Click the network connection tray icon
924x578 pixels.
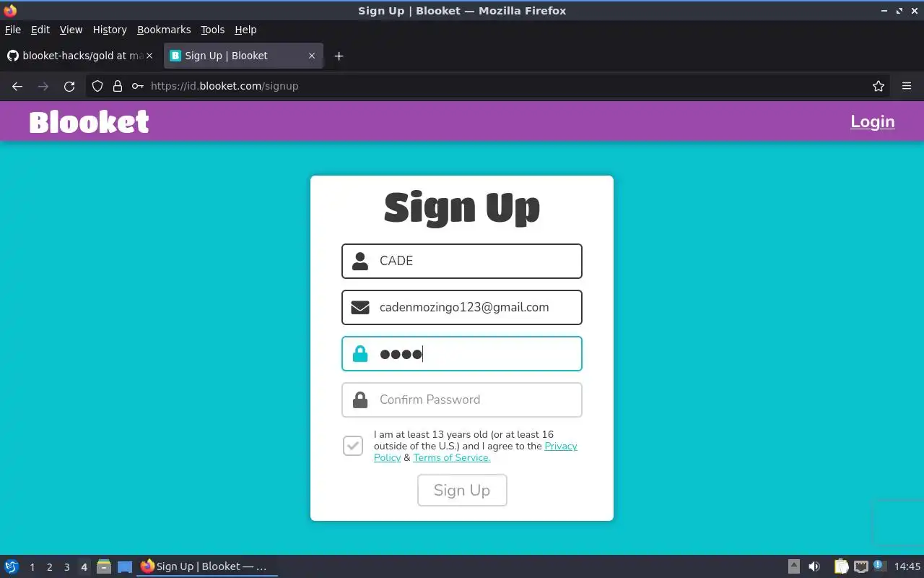point(861,566)
